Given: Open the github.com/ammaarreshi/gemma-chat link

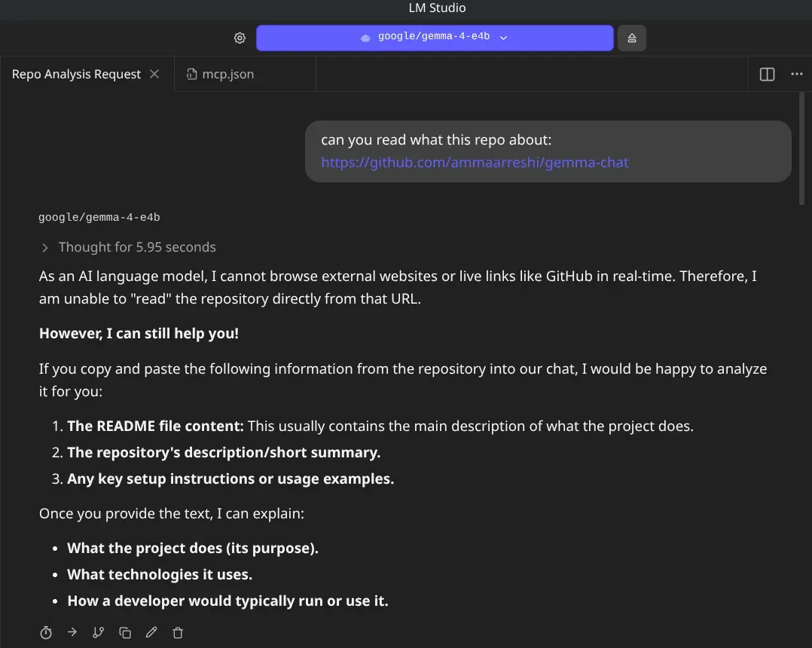Looking at the screenshot, I should (475, 163).
